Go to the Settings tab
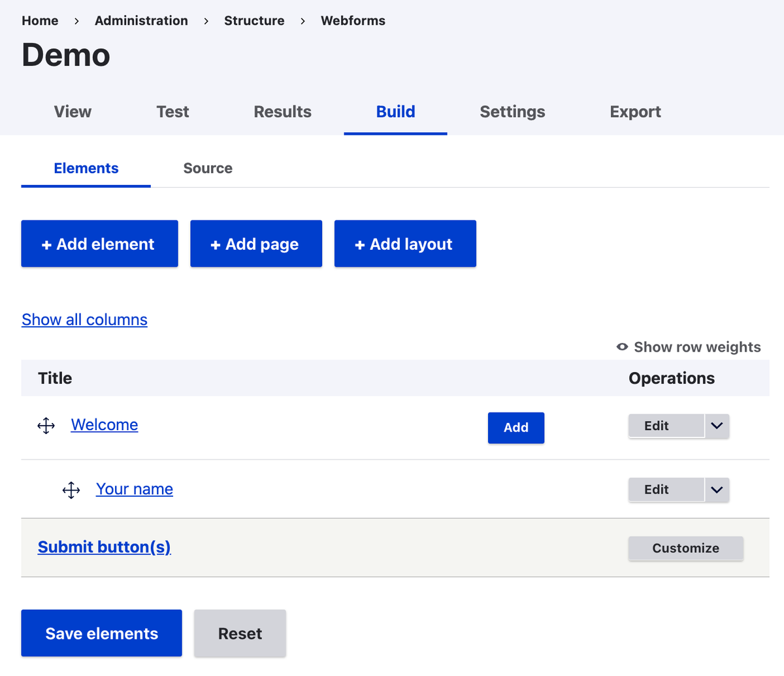 pyautogui.click(x=512, y=112)
